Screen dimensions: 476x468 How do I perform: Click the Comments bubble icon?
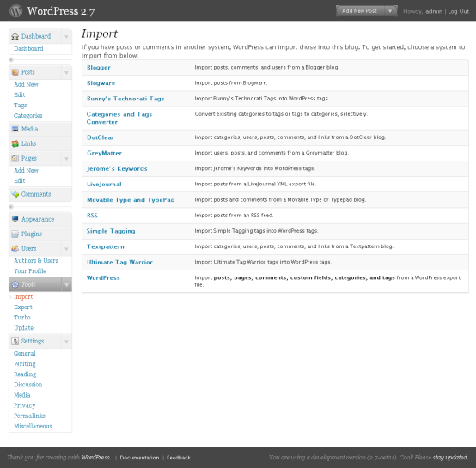15,194
